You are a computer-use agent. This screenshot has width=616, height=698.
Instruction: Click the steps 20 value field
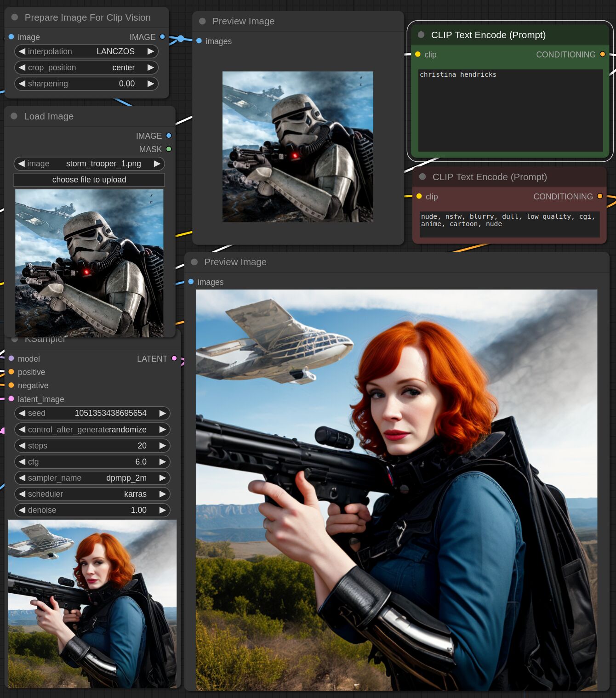coord(92,446)
